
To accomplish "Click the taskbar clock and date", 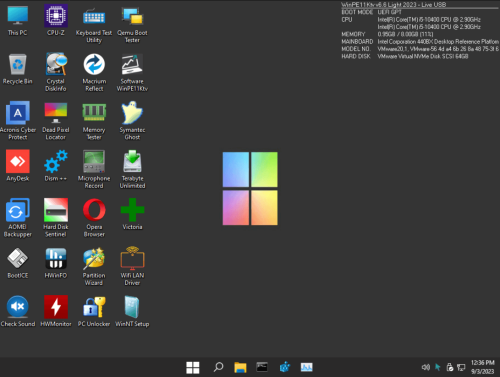I will 482,367.
